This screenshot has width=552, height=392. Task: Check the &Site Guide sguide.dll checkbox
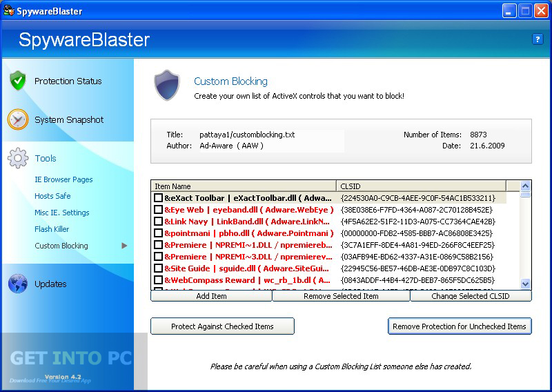[x=159, y=268]
